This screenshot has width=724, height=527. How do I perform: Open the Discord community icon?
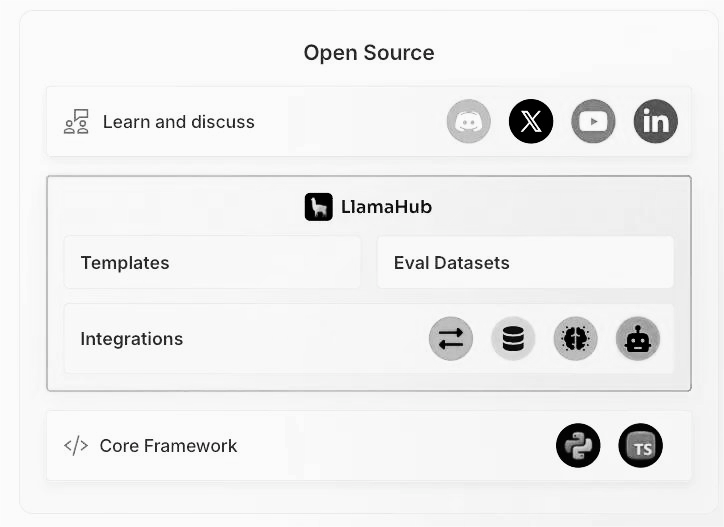click(x=469, y=121)
